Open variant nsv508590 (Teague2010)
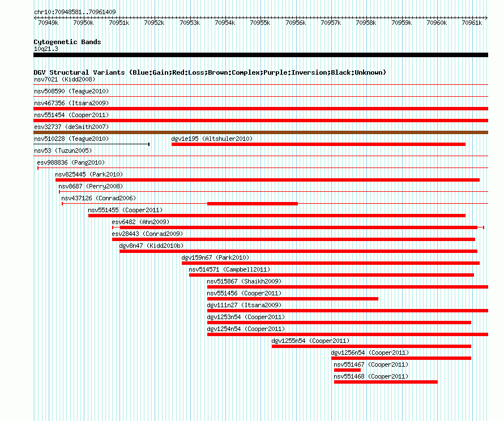504x421 pixels. (71, 91)
